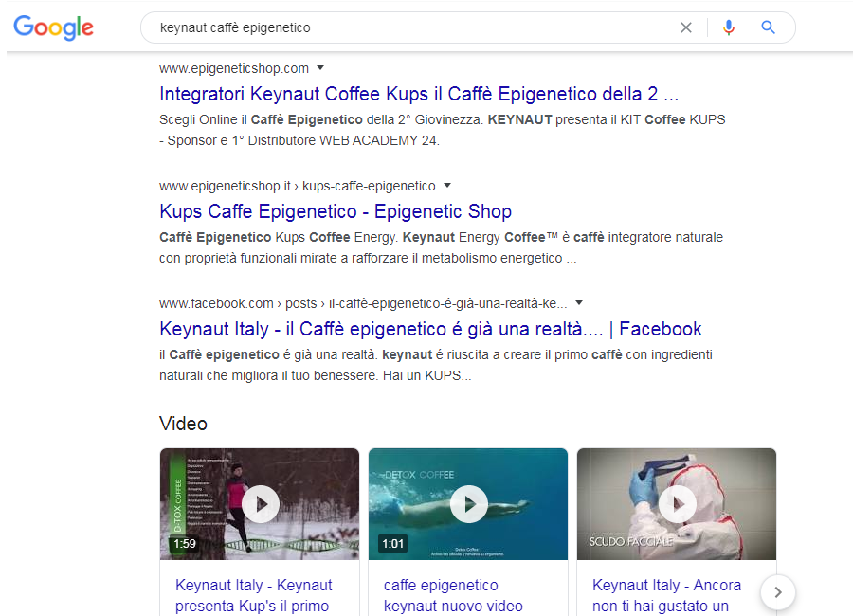853x616 pixels.
Task: Click the www.epigeneticshop.com URL text
Action: tap(234, 68)
